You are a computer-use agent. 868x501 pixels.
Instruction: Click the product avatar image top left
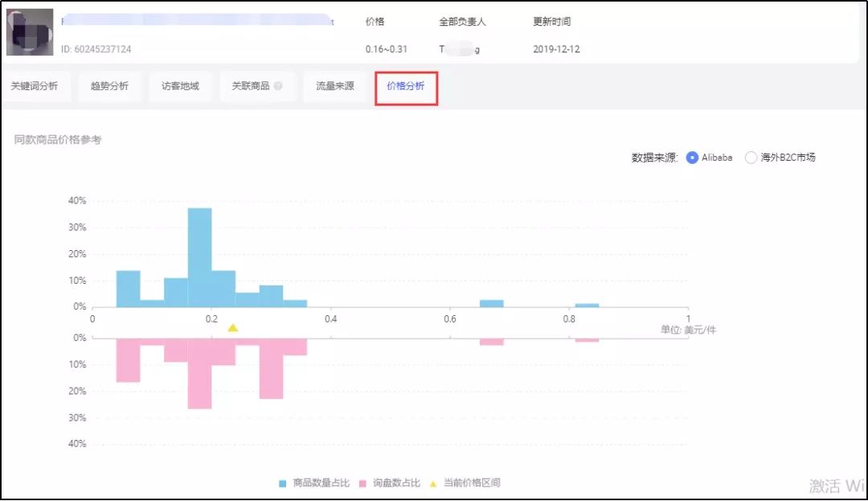(30, 32)
